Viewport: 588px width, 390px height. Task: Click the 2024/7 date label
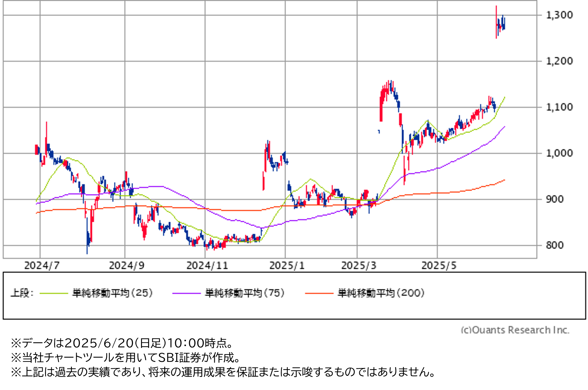coord(42,266)
